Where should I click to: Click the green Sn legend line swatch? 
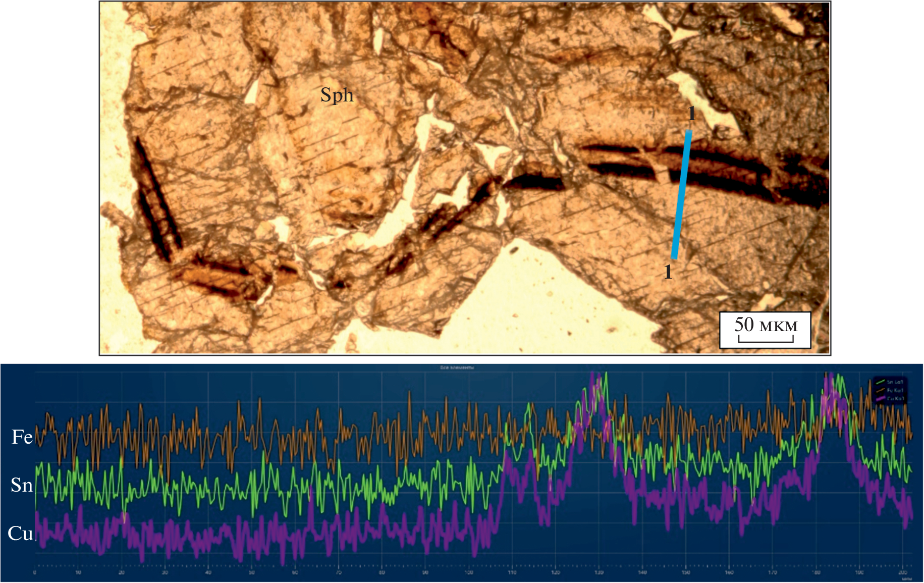pos(881,382)
